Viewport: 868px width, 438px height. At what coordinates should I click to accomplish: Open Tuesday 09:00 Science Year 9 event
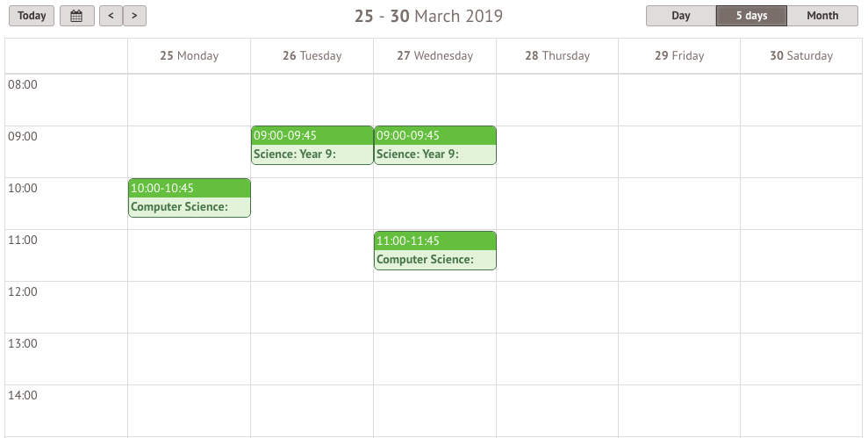click(x=312, y=146)
